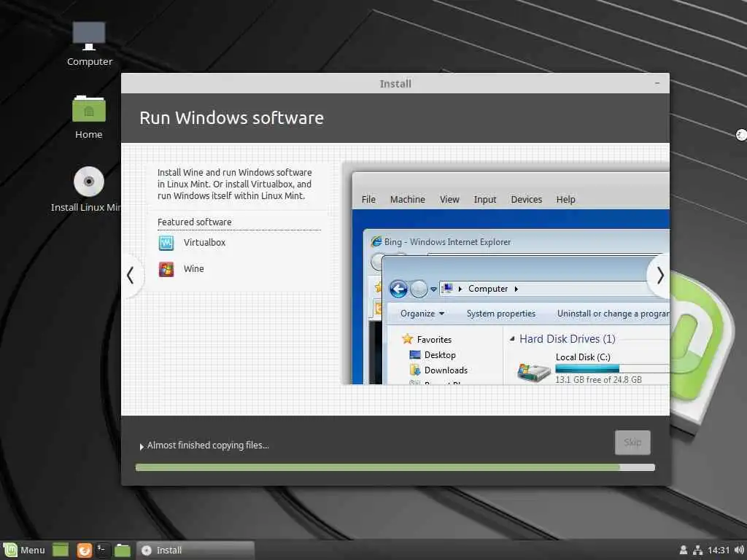Viewport: 747px width, 560px height.
Task: Select the Install window in the taskbar
Action: click(x=196, y=550)
